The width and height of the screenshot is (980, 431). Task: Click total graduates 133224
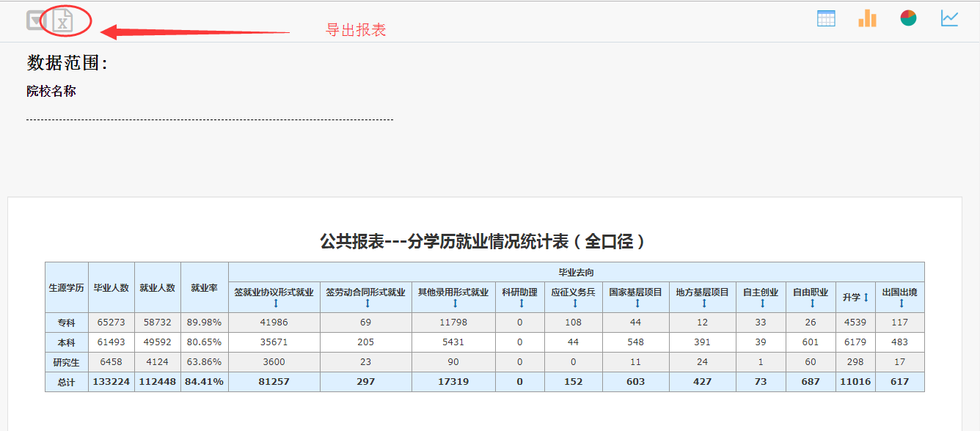[x=111, y=382]
